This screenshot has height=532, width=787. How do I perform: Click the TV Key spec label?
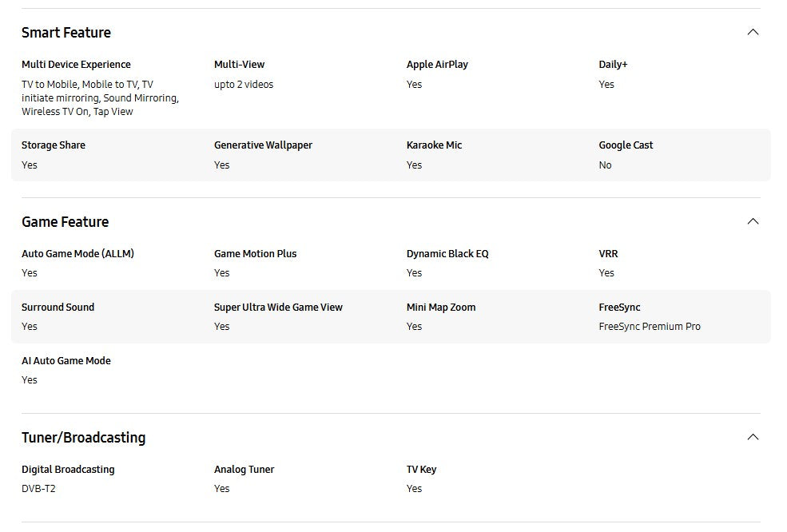point(421,470)
